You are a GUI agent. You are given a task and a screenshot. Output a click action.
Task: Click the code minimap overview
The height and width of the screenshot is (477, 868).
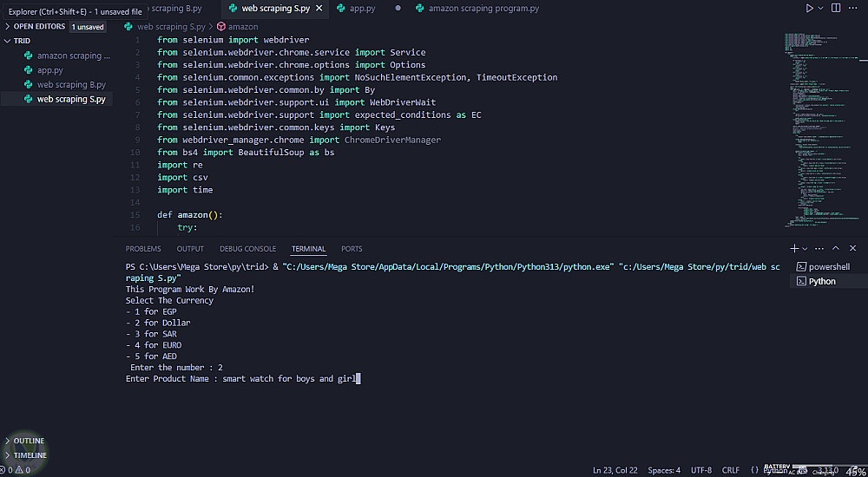click(x=822, y=130)
